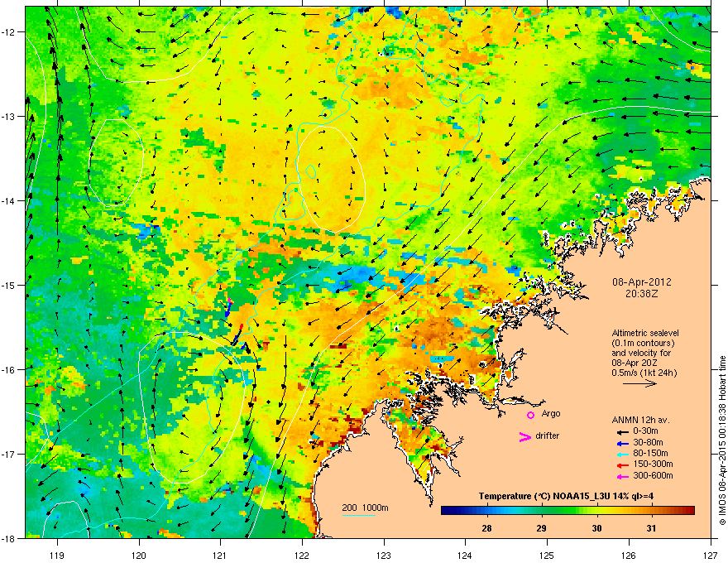Click the magenta drifter arrowhead symbol in legend

pyautogui.click(x=525, y=436)
